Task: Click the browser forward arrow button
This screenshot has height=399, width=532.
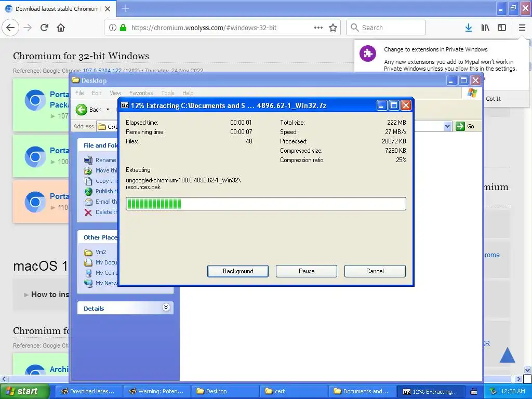Action: [28, 28]
